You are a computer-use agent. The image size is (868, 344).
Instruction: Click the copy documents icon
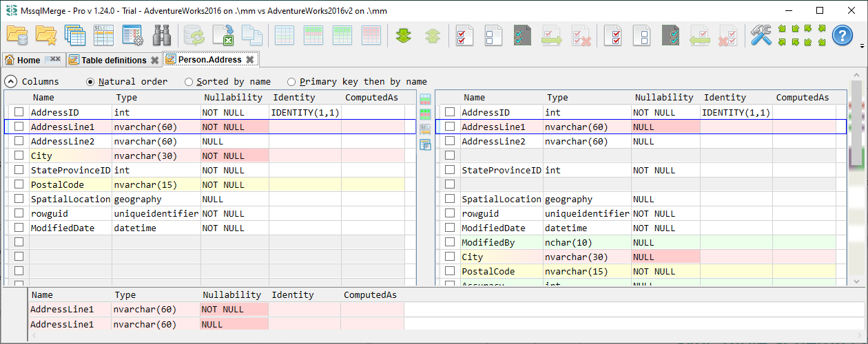[252, 35]
